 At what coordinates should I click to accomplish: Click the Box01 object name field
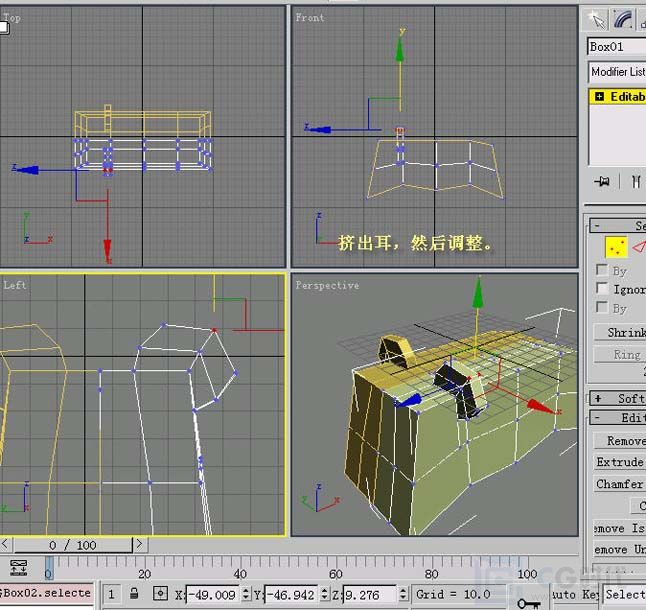617,47
